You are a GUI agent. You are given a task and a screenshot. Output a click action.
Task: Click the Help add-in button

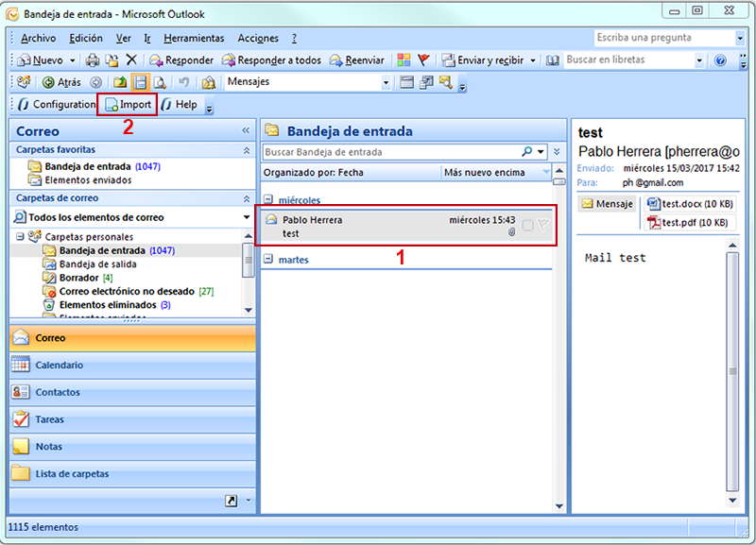click(x=180, y=105)
